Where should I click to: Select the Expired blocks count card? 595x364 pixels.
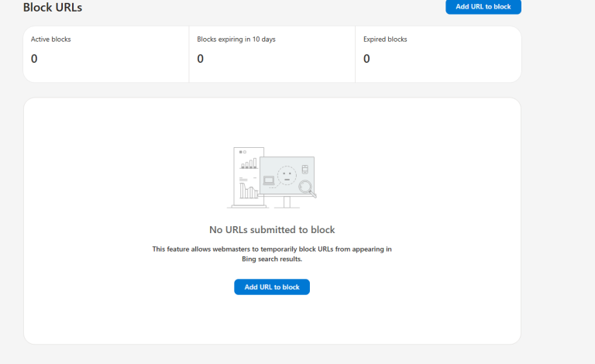tap(439, 54)
